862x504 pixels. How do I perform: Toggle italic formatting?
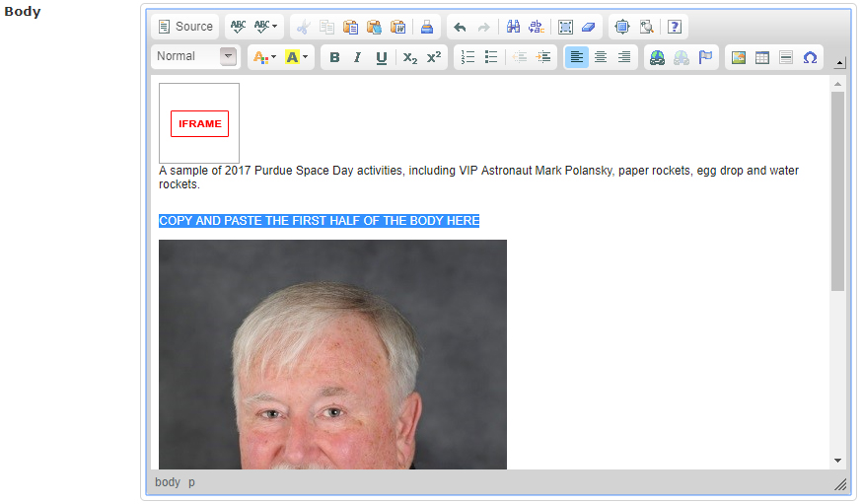(357, 57)
